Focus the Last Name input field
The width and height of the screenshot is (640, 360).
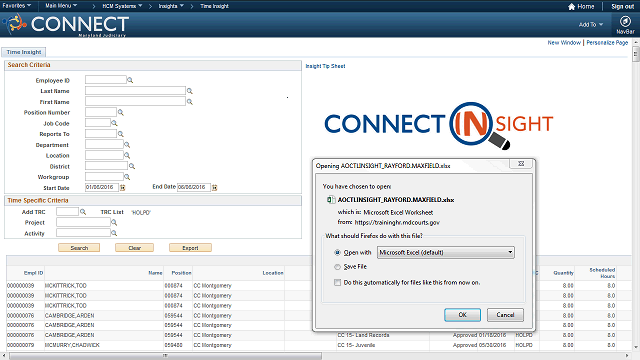(135, 91)
